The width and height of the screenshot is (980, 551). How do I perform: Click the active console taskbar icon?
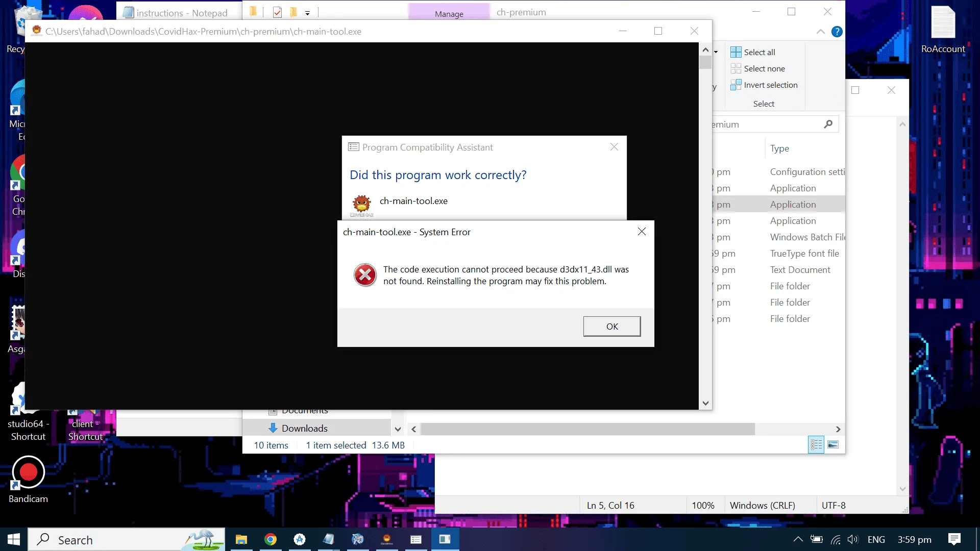[x=445, y=539]
